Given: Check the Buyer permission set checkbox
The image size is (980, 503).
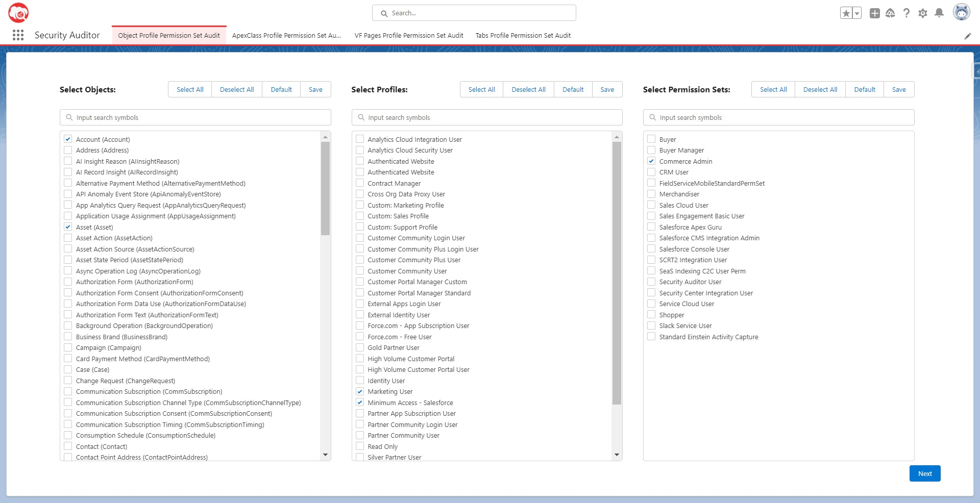Looking at the screenshot, I should pos(651,139).
